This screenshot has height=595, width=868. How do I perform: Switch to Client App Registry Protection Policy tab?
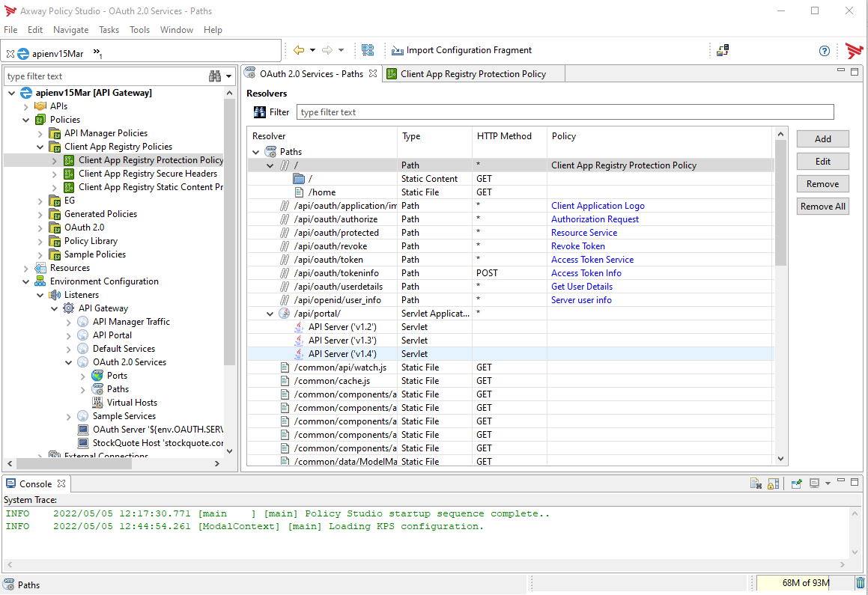pyautogui.click(x=473, y=74)
